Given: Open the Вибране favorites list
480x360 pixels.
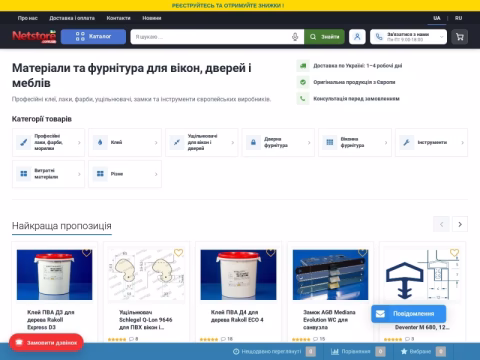Looking at the screenshot, I should [423, 351].
